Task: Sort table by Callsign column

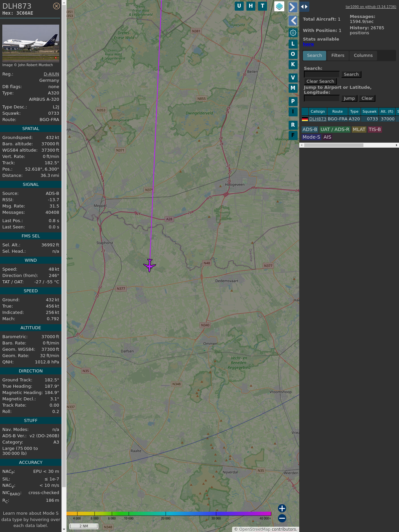Action: pyautogui.click(x=318, y=112)
